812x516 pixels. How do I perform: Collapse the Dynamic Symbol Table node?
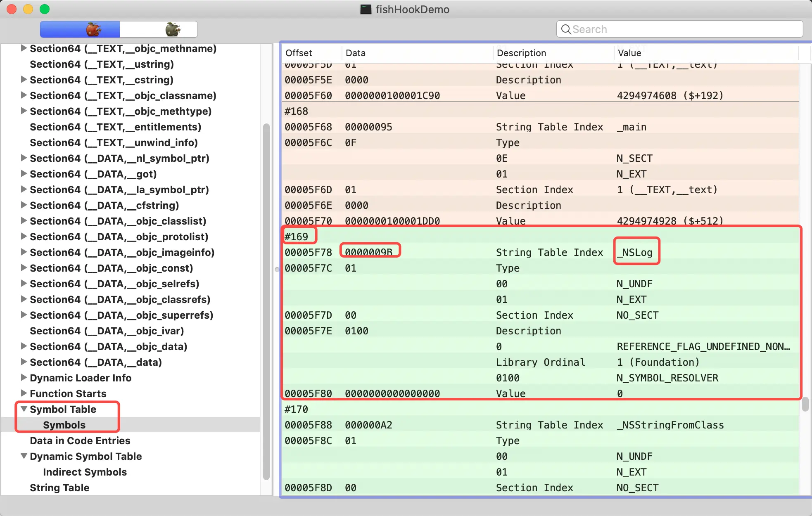point(24,456)
